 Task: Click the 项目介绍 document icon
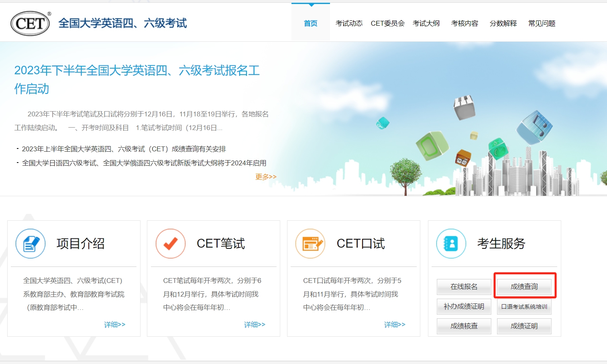31,244
